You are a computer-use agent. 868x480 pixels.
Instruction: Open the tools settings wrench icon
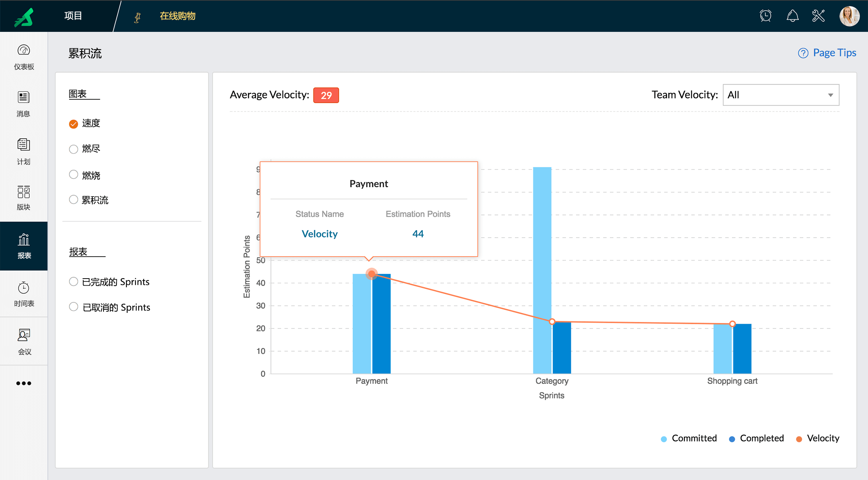pyautogui.click(x=818, y=16)
